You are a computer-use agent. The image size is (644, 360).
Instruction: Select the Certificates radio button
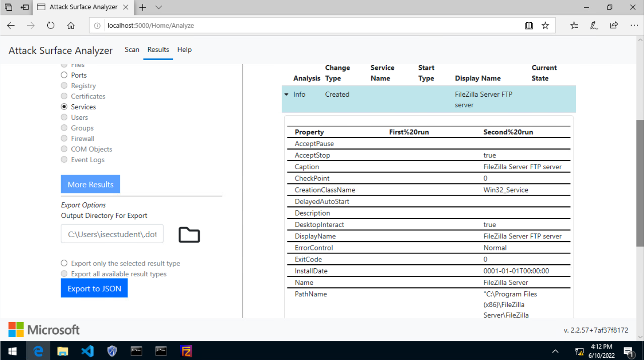click(x=64, y=96)
